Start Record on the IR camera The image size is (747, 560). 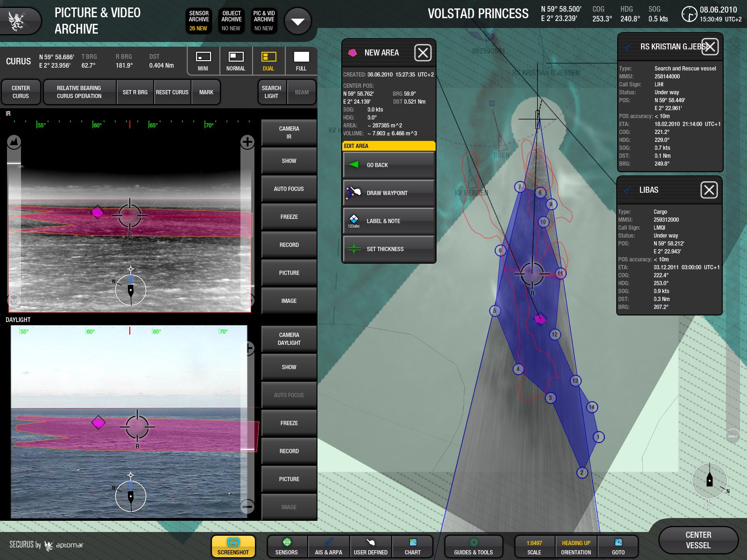tap(289, 245)
